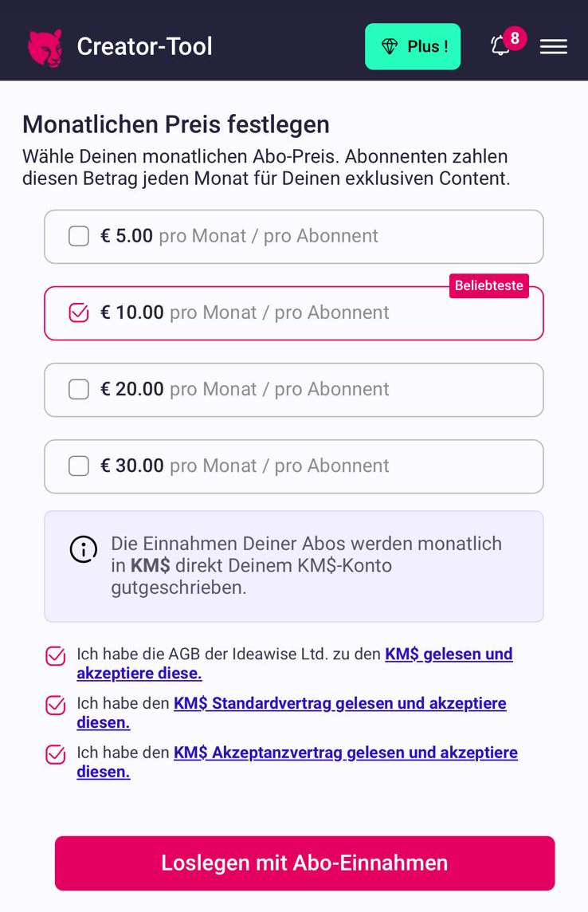Click the Creator-Tool title text
The width and height of the screenshot is (588, 912).
point(145,46)
